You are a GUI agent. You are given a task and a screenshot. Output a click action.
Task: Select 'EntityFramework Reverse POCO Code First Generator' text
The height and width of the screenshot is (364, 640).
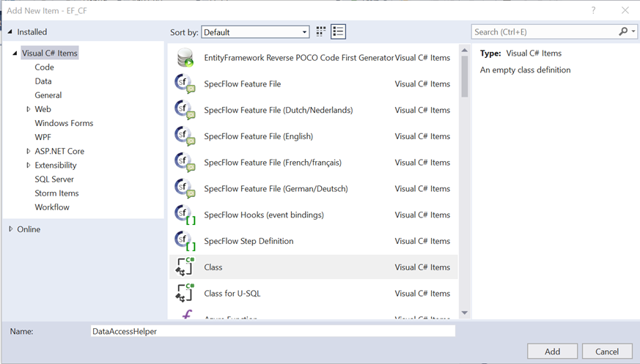tap(299, 57)
